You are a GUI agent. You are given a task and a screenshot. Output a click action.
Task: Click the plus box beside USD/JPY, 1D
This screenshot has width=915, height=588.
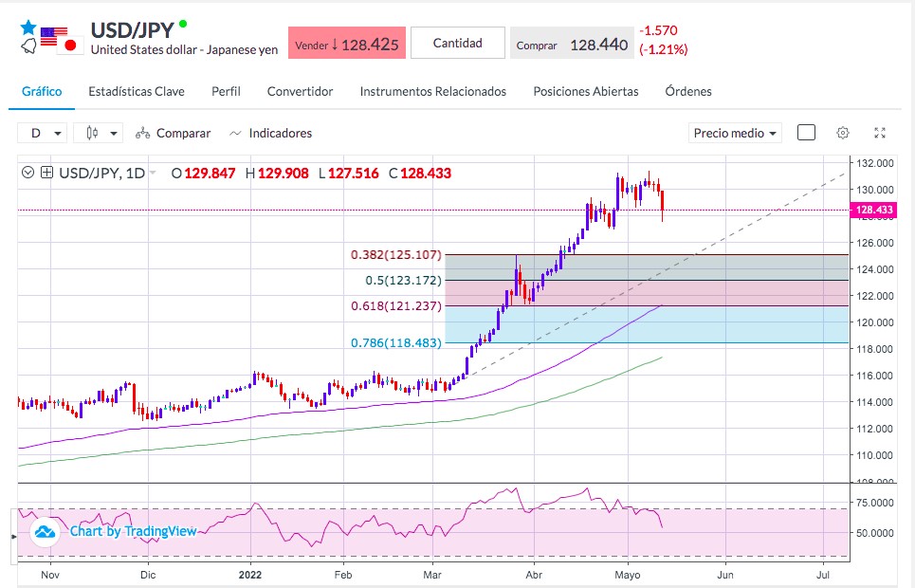(47, 173)
